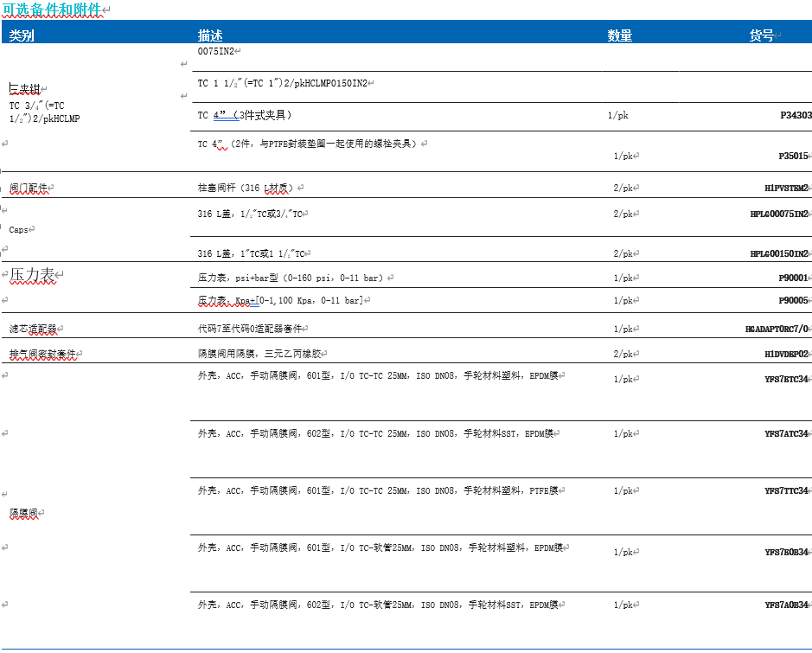Click part number P34303
Viewport: 812px width, 653px height.
pos(795,115)
